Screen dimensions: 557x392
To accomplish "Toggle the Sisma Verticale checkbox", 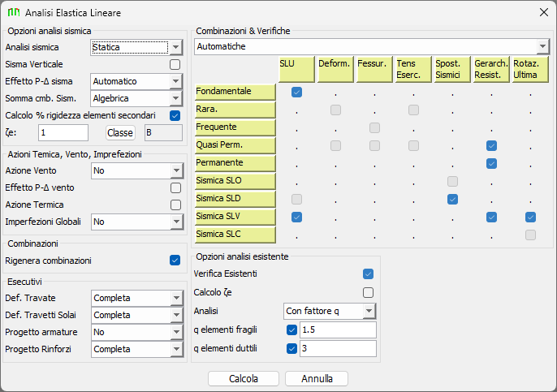I will coord(175,65).
